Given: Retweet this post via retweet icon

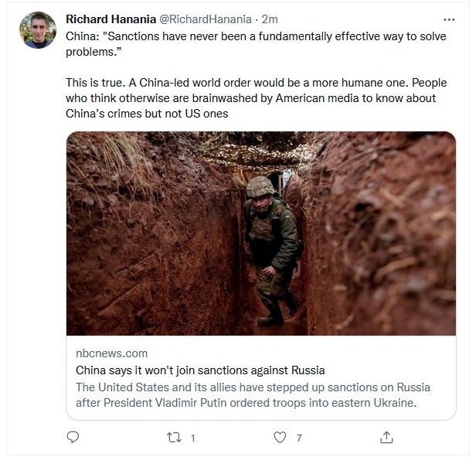Looking at the screenshot, I should click(x=175, y=438).
